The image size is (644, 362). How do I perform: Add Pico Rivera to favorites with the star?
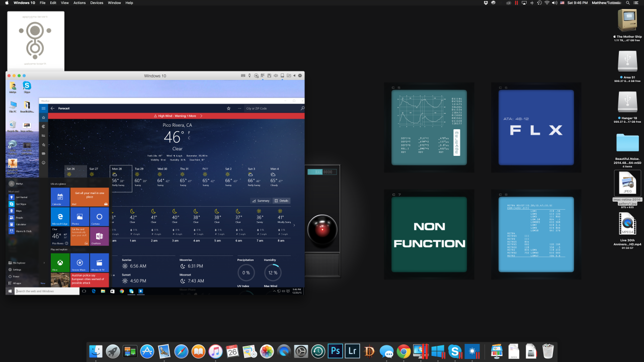point(228,108)
